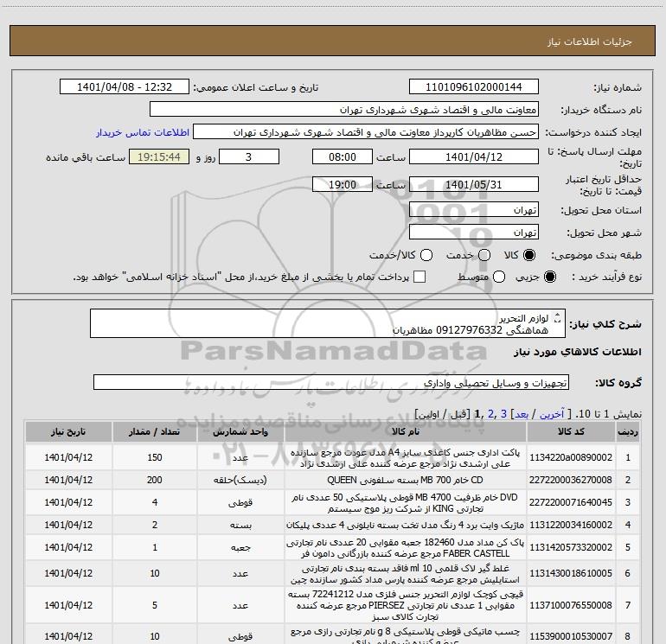Select the کالا/خدمت radio button
Viewport: 666px width, 644px height.
pos(426,255)
